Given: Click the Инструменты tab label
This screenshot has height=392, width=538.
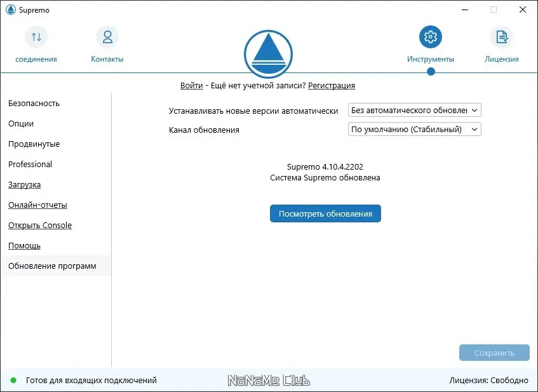Looking at the screenshot, I should [430, 59].
